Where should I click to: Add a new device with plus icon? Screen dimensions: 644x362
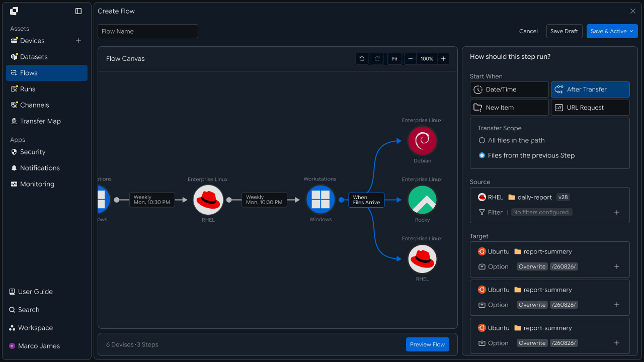click(x=78, y=41)
